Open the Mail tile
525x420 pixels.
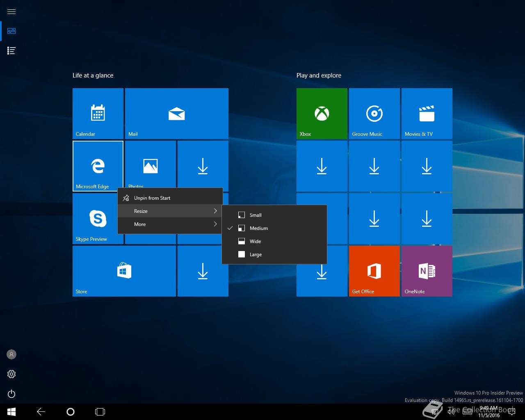point(177,114)
